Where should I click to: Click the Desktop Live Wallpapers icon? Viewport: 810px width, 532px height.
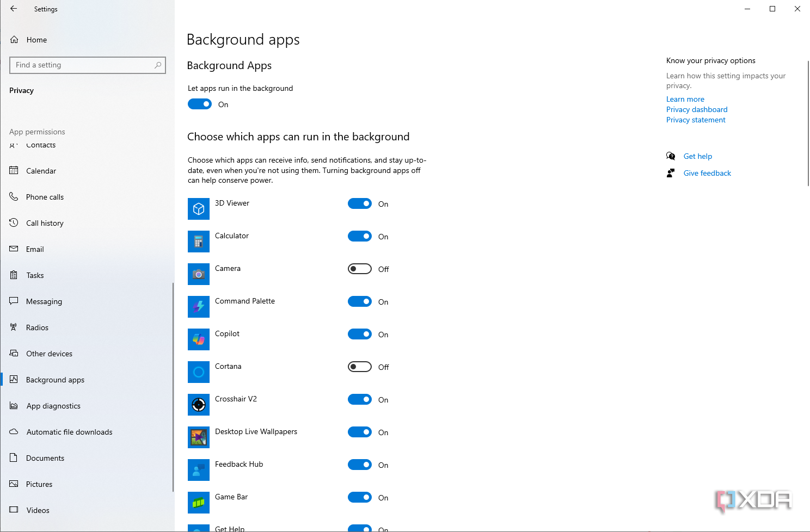tap(199, 437)
